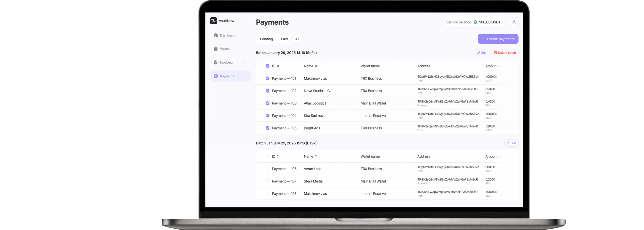Select the TRX address of Payment — 102
Viewport: 644px width, 230px height.
[448, 89]
